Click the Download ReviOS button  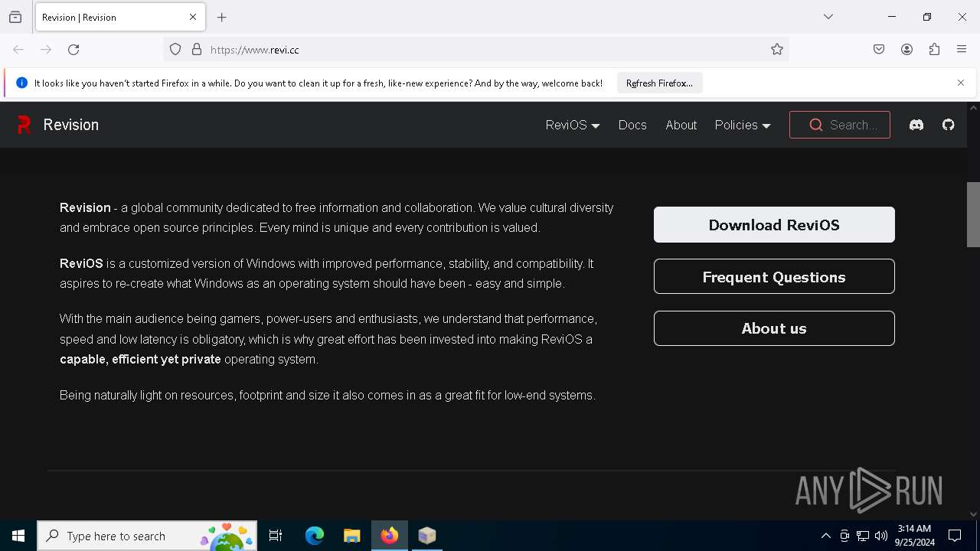[x=774, y=225]
